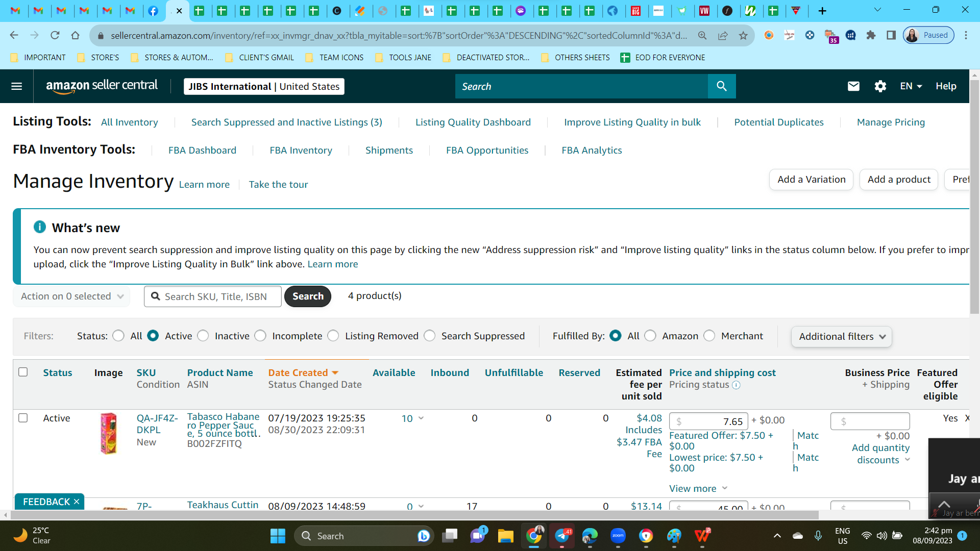Click the Wi-Fi icon in system tray
Viewport: 980px width, 551px height.
tap(866, 536)
